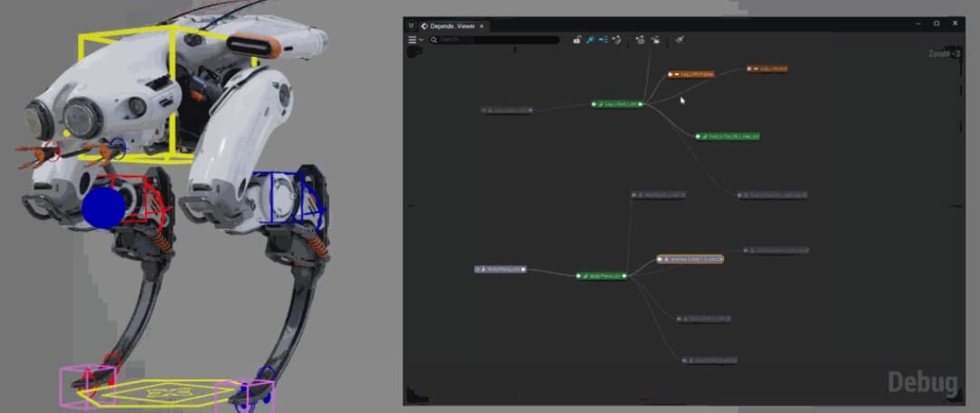Click the blue node-layout icon in the toolbar
This screenshot has height=413, width=980.
(x=603, y=40)
